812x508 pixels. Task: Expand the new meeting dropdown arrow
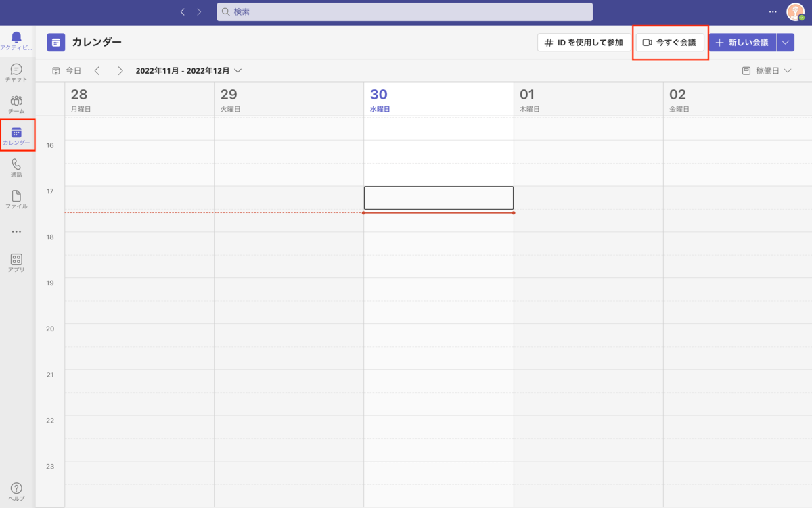coord(785,43)
